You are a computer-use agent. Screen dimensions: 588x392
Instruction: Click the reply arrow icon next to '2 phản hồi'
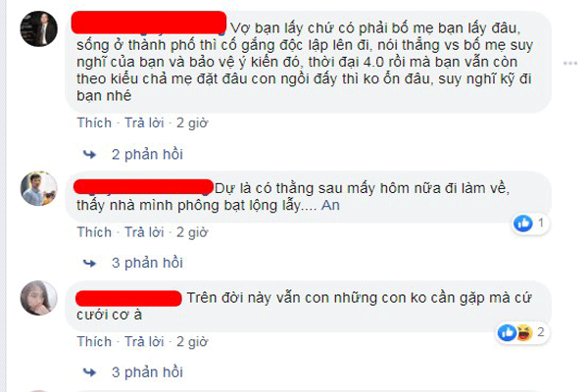click(89, 154)
